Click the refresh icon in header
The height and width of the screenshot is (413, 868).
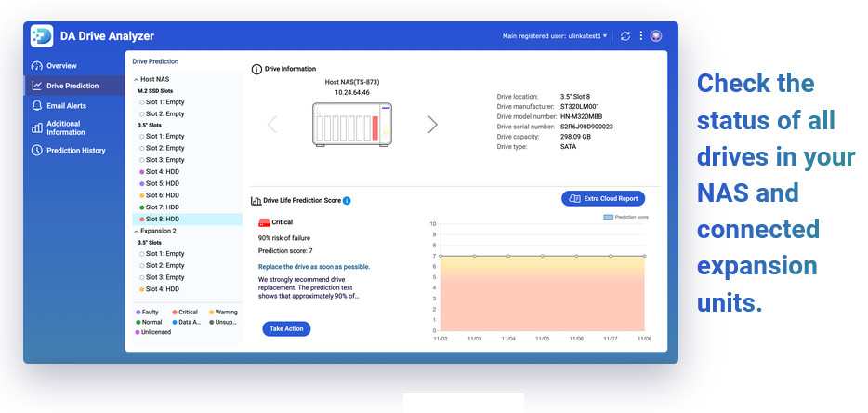pos(625,36)
